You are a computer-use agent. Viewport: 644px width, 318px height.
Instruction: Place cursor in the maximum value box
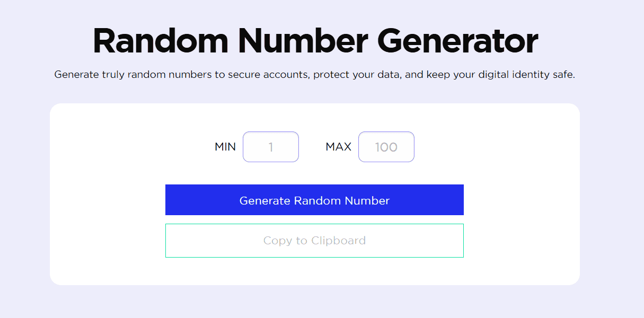click(386, 147)
